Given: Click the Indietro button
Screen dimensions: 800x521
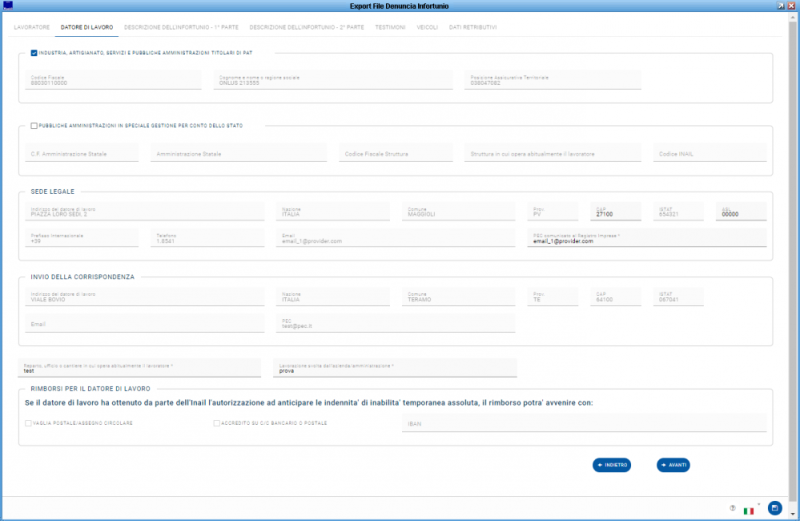Looking at the screenshot, I should pos(612,465).
